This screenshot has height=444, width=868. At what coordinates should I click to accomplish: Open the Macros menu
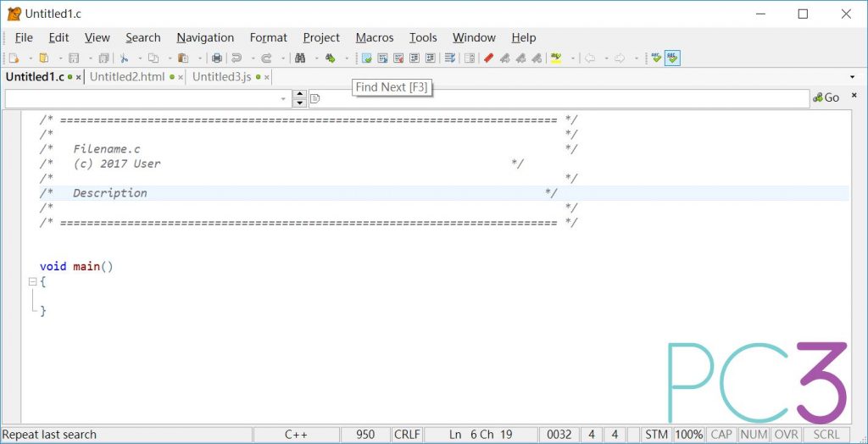pos(374,37)
